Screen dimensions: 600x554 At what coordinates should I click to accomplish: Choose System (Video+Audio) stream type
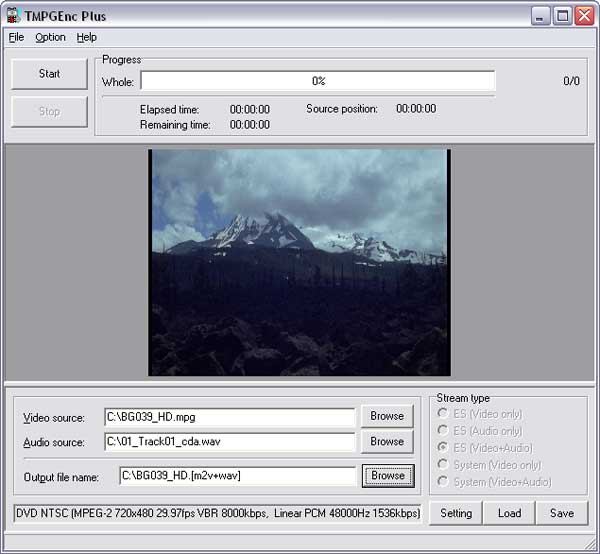[x=444, y=482]
